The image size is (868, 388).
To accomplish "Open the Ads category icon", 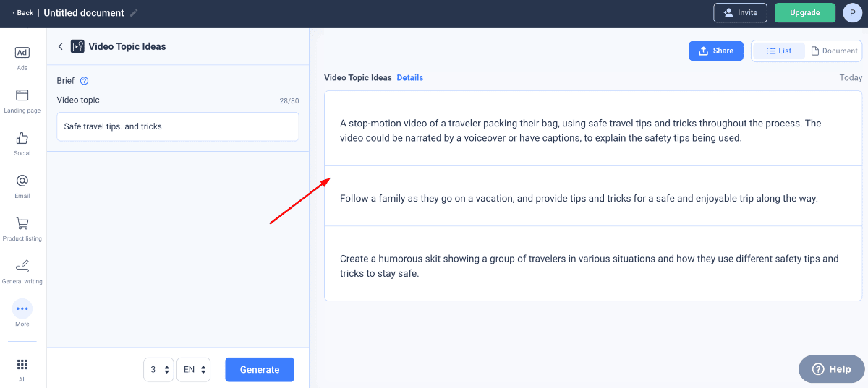I will click(x=22, y=53).
